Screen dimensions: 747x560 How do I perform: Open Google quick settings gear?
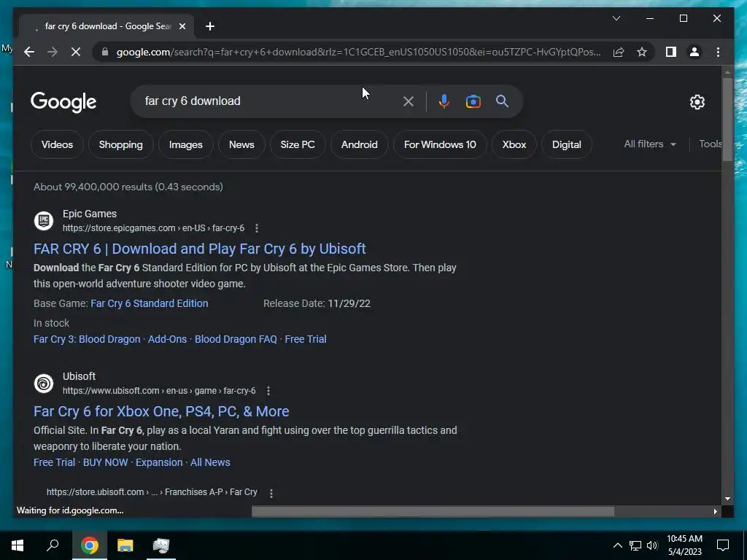[697, 101]
